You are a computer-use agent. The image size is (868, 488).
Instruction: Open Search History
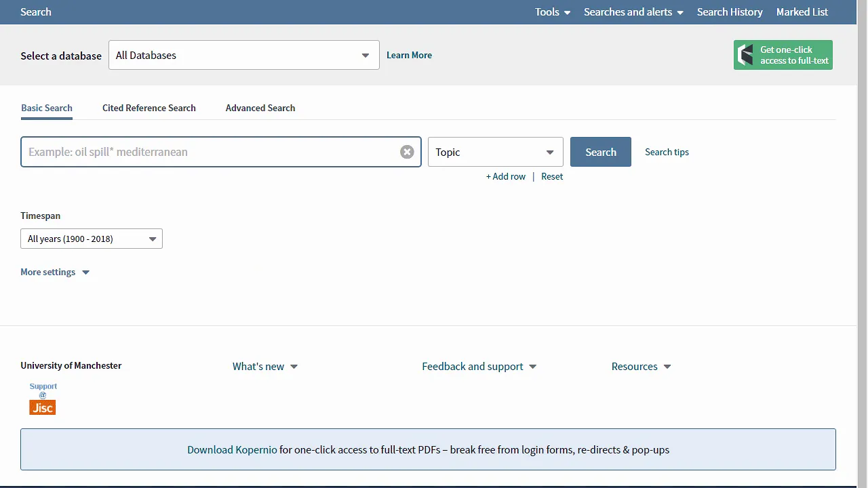point(730,12)
